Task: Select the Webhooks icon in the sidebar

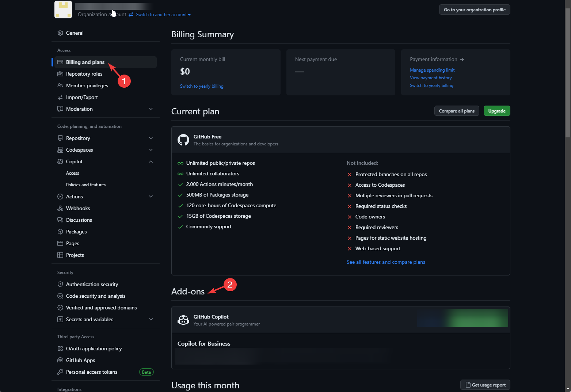Action: 60,208
